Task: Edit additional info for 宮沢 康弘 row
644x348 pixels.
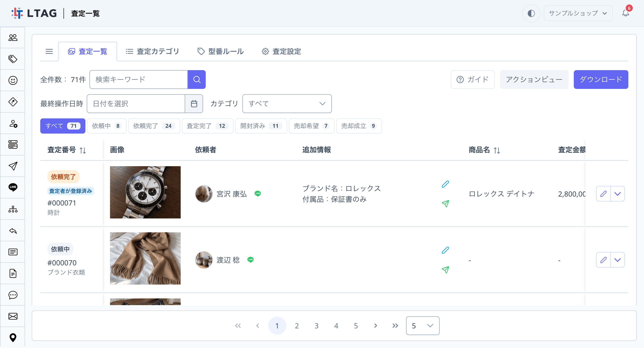Action: click(445, 184)
